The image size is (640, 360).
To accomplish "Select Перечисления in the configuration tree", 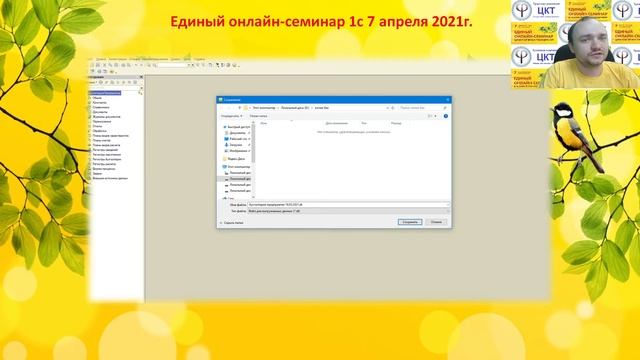I will tap(102, 122).
